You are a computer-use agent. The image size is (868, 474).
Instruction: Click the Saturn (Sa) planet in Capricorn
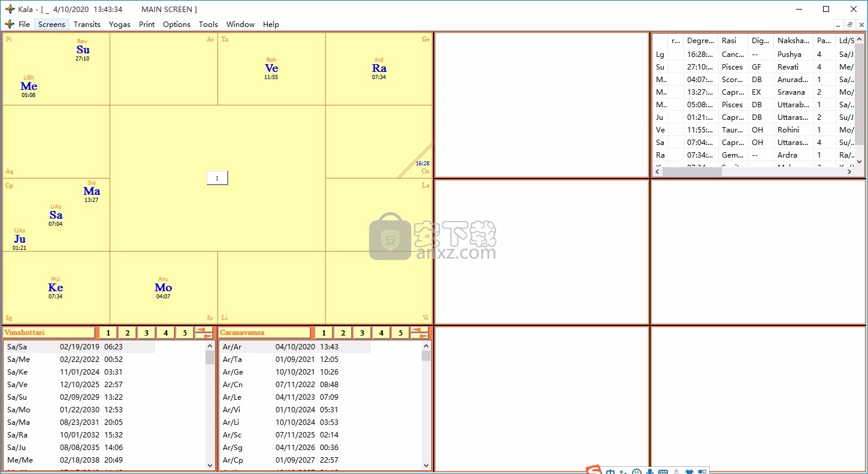[56, 216]
